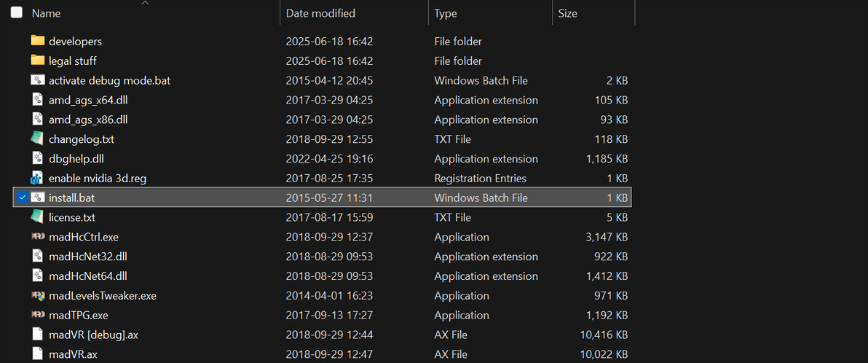The image size is (868, 363).
Task: Click the madTPG.exe application icon
Action: (x=38, y=315)
